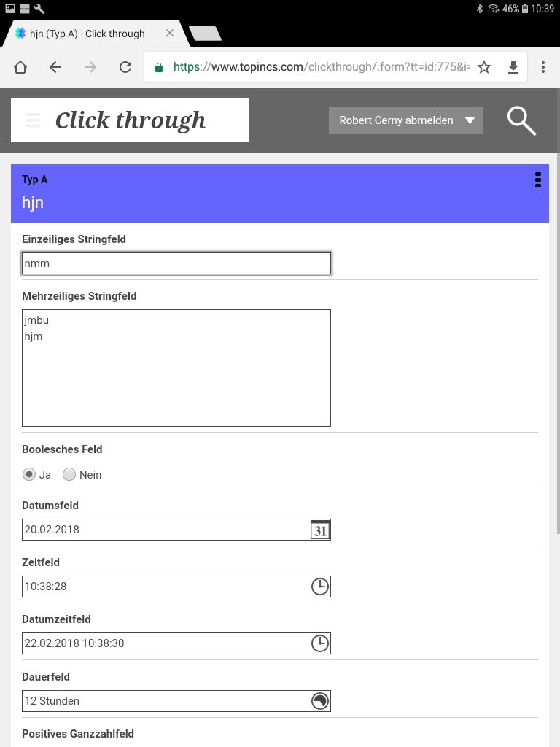This screenshot has width=560, height=747.
Task: Click the browser download icon
Action: pos(513,67)
